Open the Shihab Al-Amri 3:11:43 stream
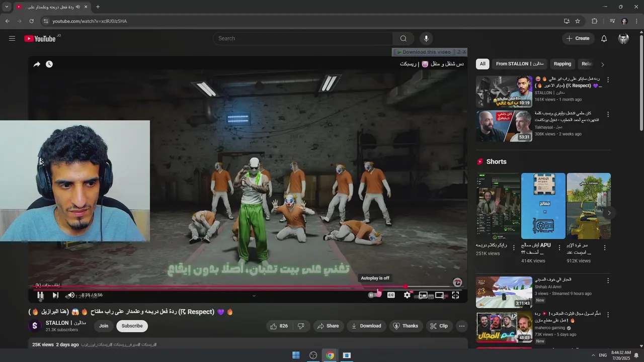The height and width of the screenshot is (362, 644). (504, 292)
